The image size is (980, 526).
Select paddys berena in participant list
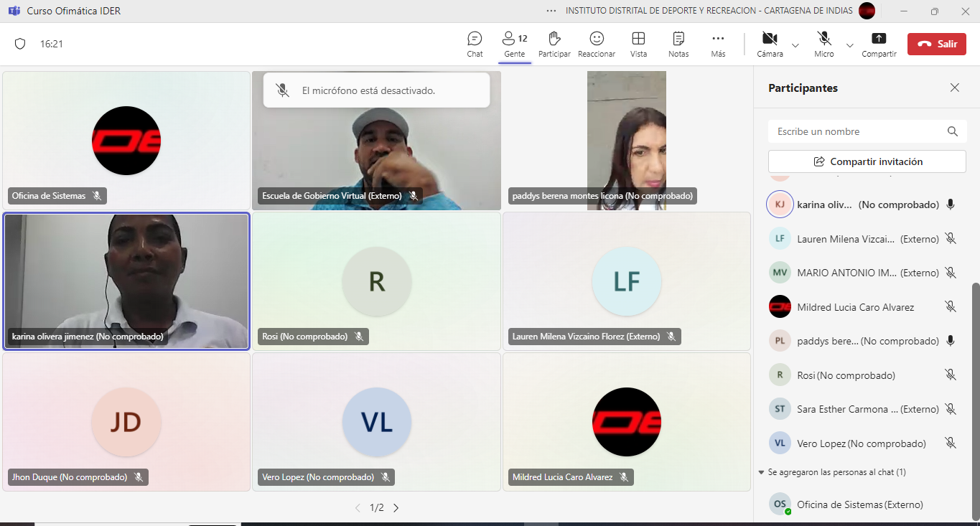tap(862, 341)
